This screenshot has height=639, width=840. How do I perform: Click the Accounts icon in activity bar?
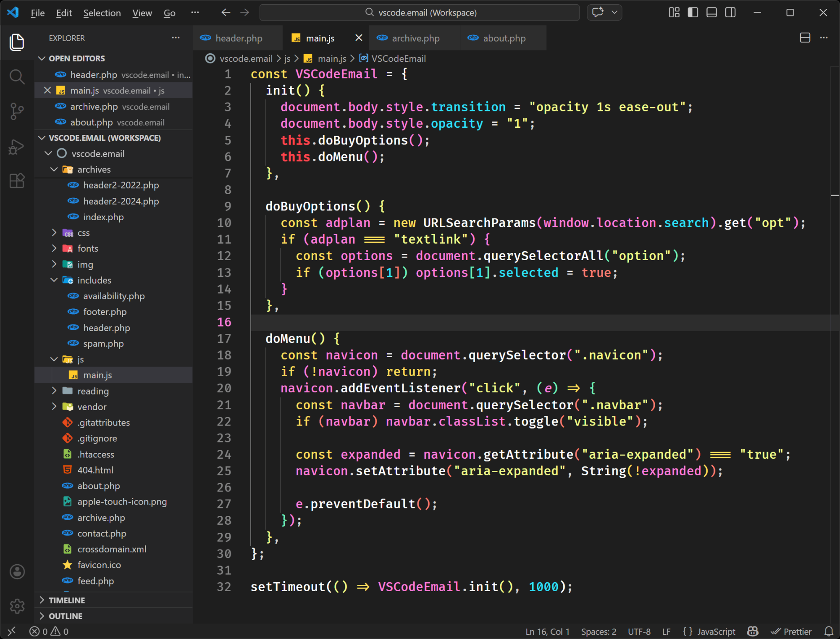pos(17,571)
